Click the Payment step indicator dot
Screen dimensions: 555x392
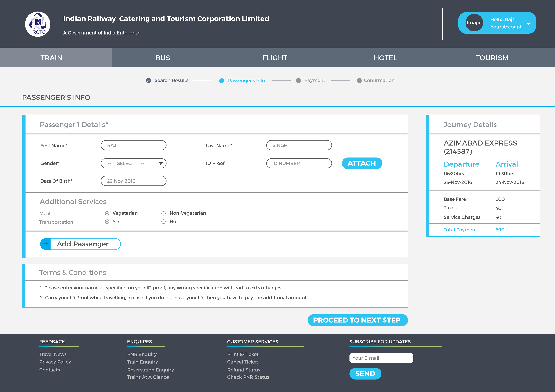pos(298,80)
